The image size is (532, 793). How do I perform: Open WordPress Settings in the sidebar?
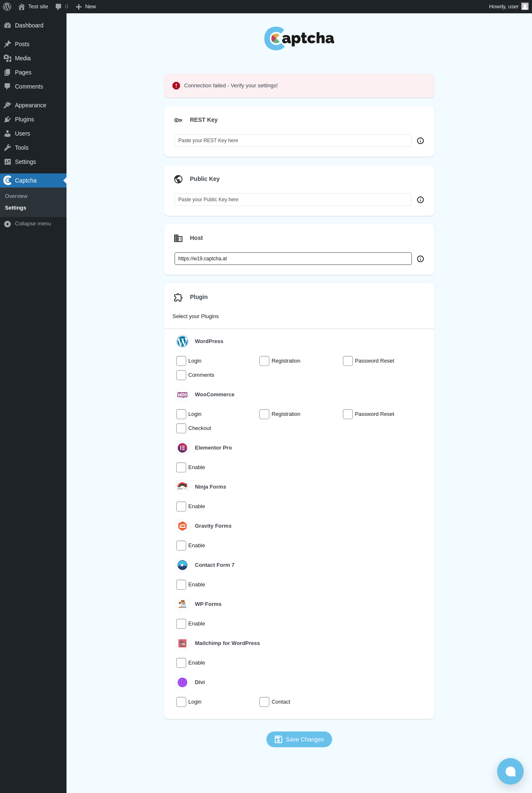coord(33,162)
